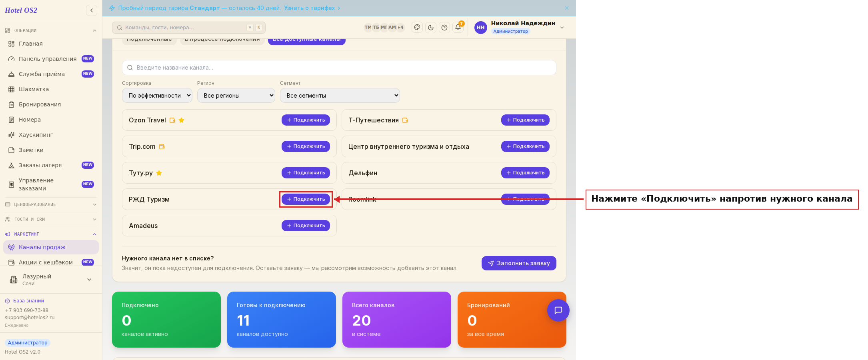This screenshot has height=360, width=868.
Task: Open the color theme palette icon
Action: point(417,27)
